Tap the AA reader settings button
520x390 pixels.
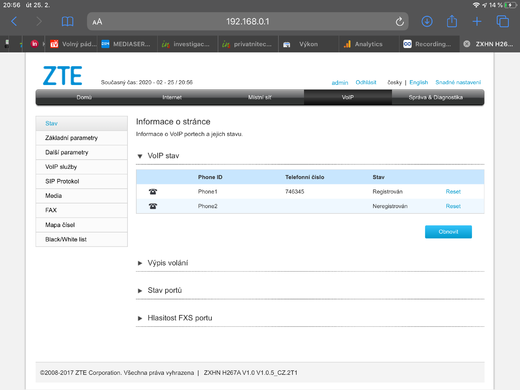(x=97, y=22)
